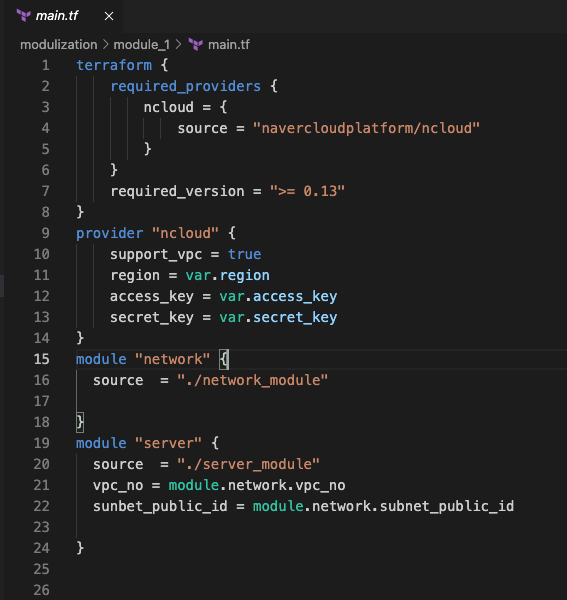Click main.tf in the breadcrumb path
Screen dimensions: 567x600
tap(229, 45)
